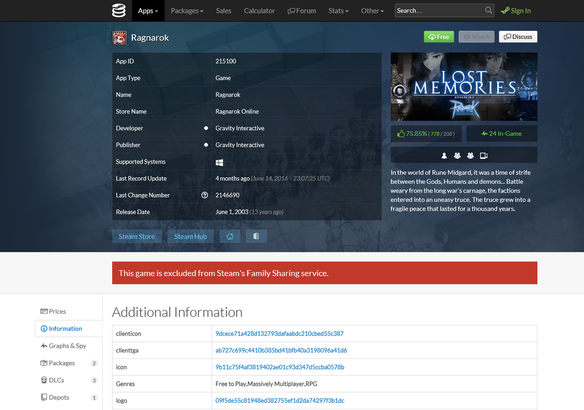This screenshot has height=410, width=584.
Task: Click the Genres value text
Action: pos(266,384)
